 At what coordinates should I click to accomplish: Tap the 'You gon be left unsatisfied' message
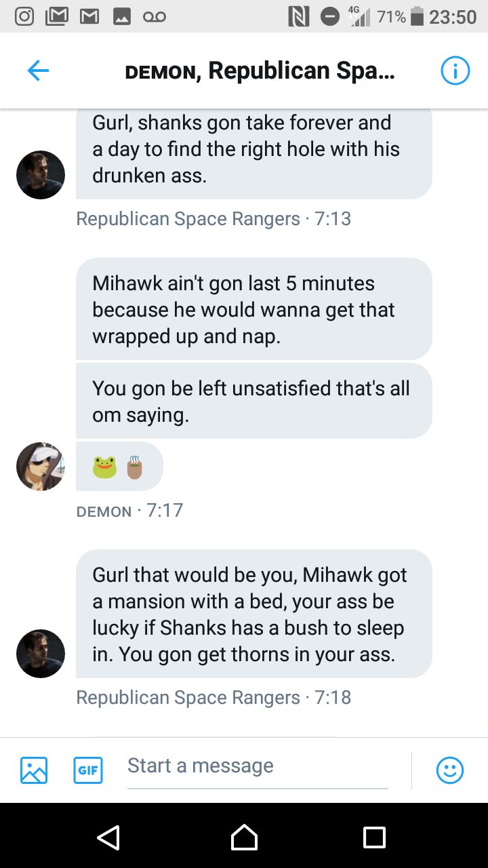coord(253,401)
